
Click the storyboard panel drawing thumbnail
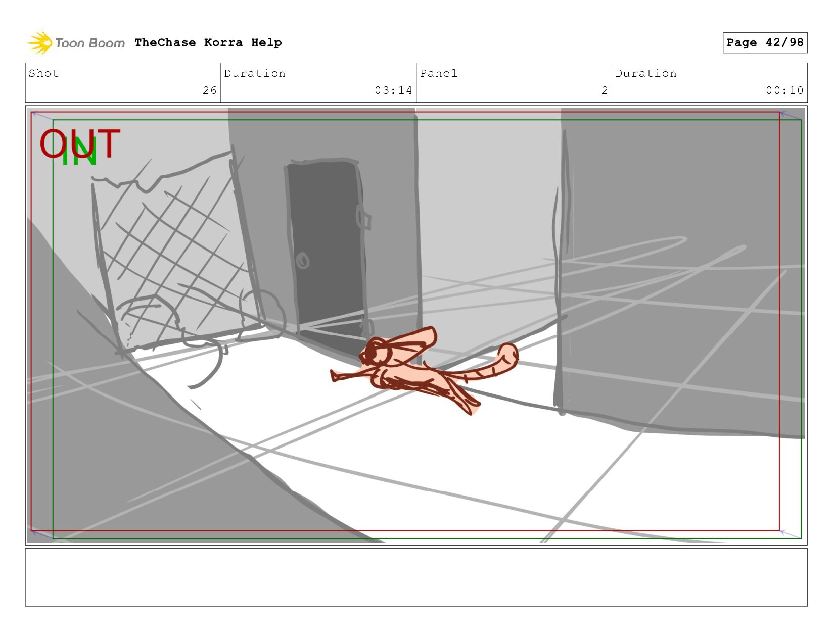[x=416, y=325]
